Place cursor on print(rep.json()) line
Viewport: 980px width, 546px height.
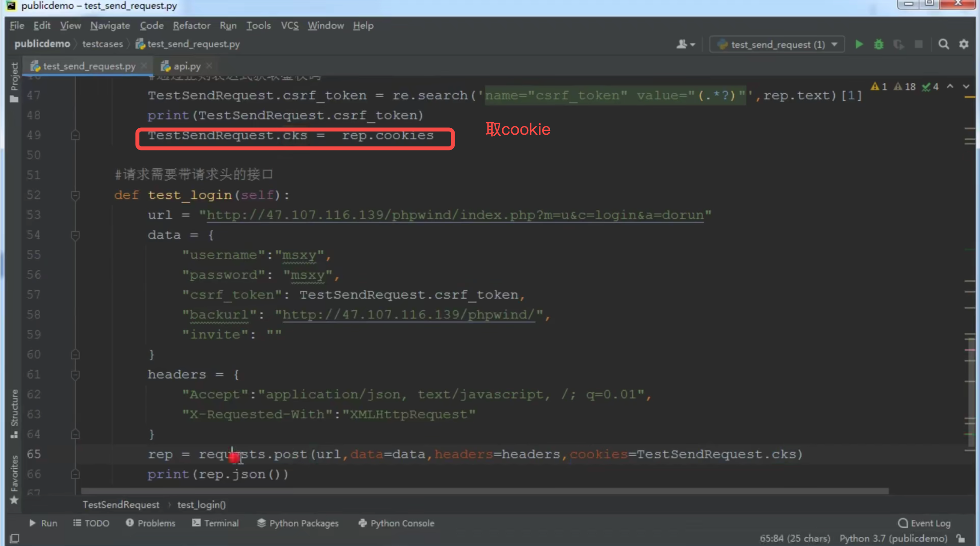(218, 474)
